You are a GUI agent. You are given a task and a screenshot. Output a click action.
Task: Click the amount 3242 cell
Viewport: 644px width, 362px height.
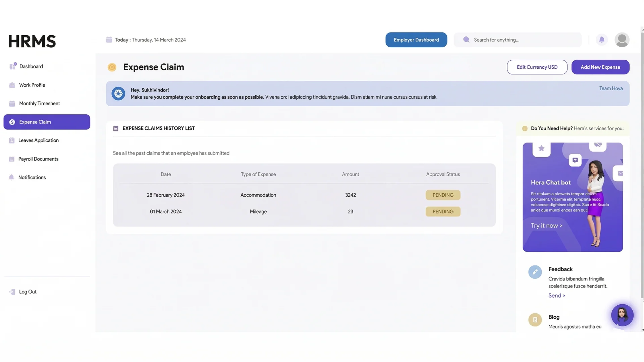point(351,195)
